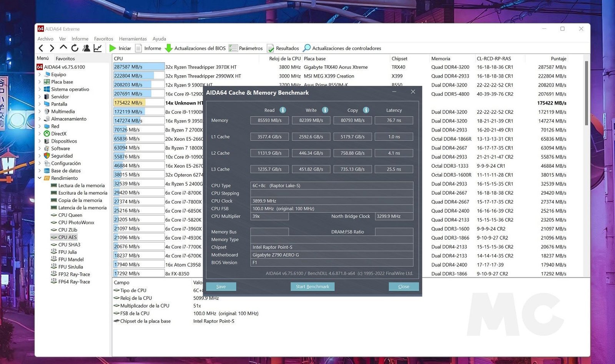Go back with the left arrow toolbar icon
This screenshot has height=364, width=615.
click(x=41, y=48)
